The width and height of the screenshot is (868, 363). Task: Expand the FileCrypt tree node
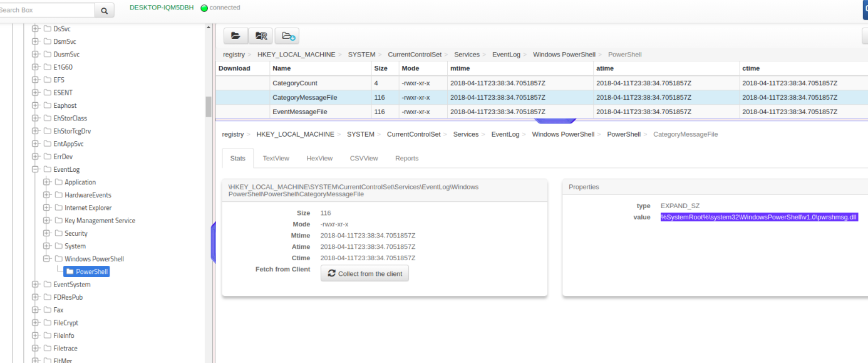[36, 322]
